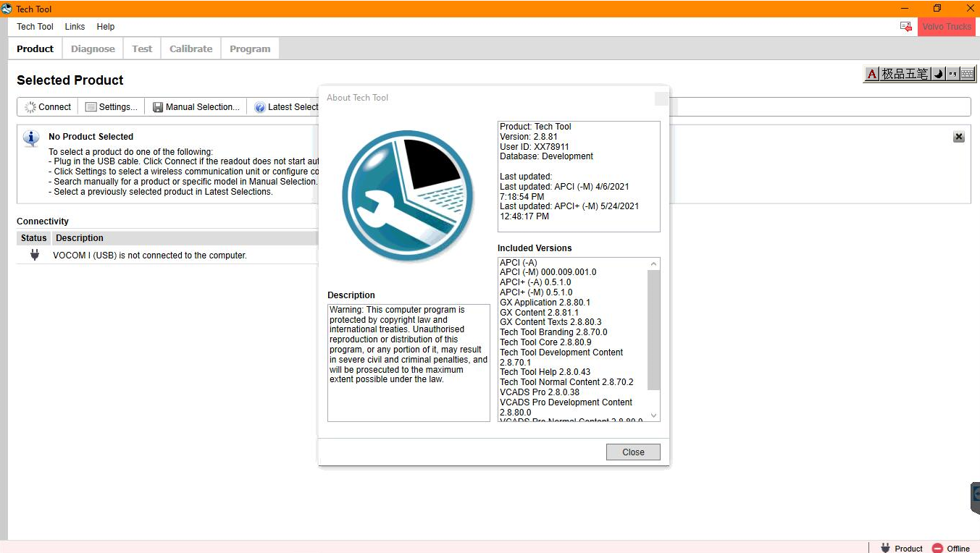Open the Links menu

coord(75,26)
